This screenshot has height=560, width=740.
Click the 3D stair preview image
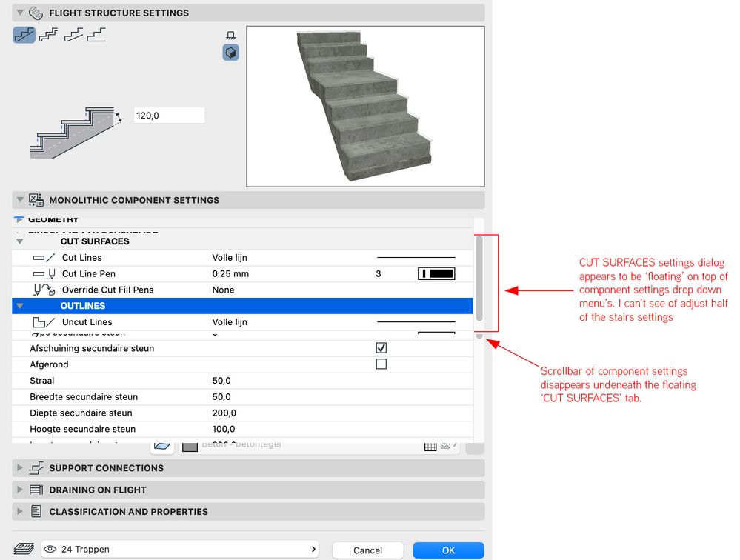click(x=365, y=107)
